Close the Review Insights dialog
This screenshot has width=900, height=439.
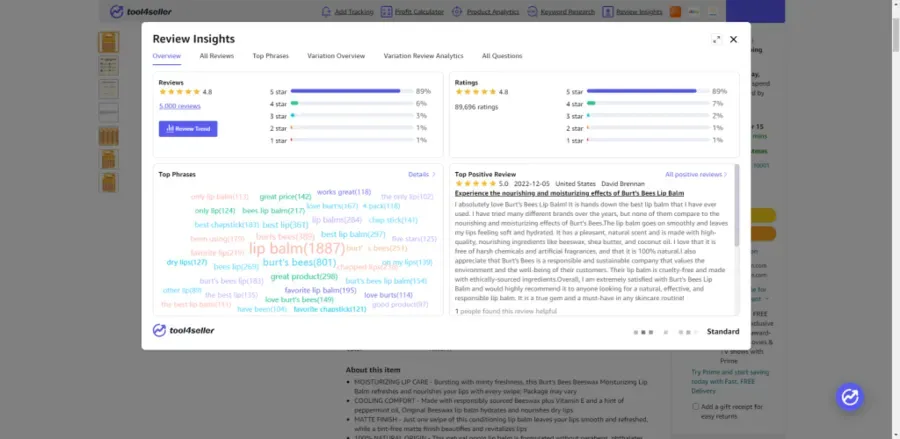coord(734,40)
